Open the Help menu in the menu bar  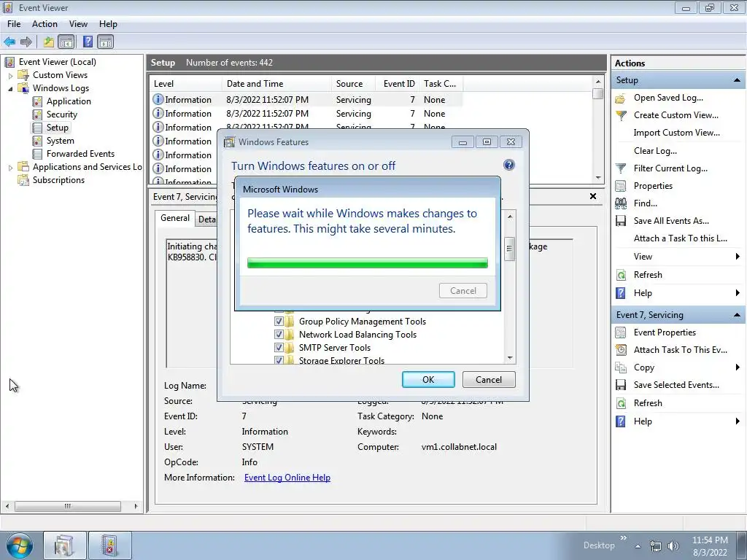(108, 24)
